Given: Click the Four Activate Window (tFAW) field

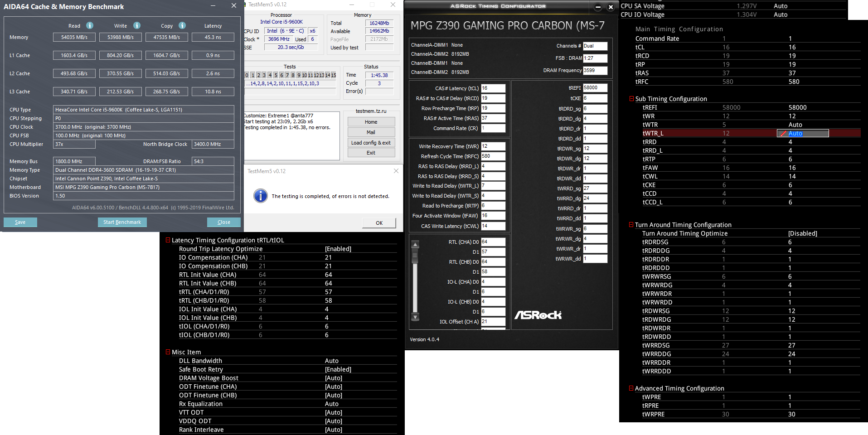Looking at the screenshot, I should coord(493,216).
